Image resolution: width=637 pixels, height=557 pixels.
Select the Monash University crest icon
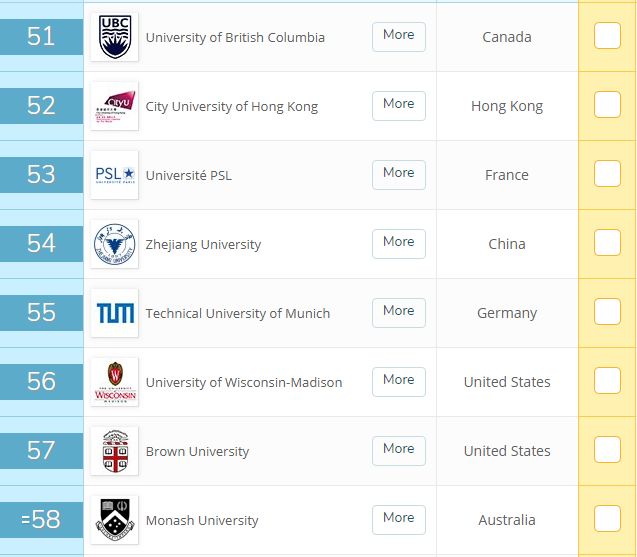(114, 520)
